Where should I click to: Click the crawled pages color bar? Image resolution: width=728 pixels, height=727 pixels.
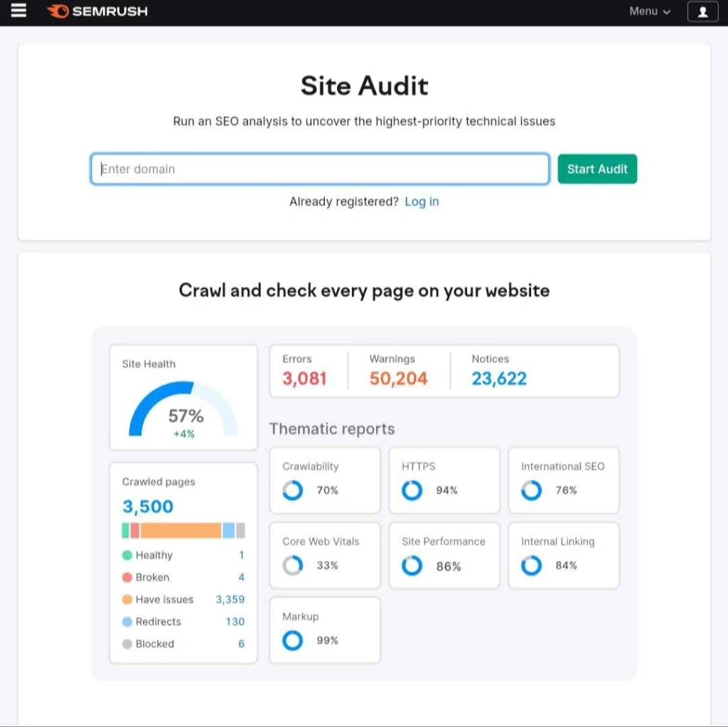coord(183,530)
